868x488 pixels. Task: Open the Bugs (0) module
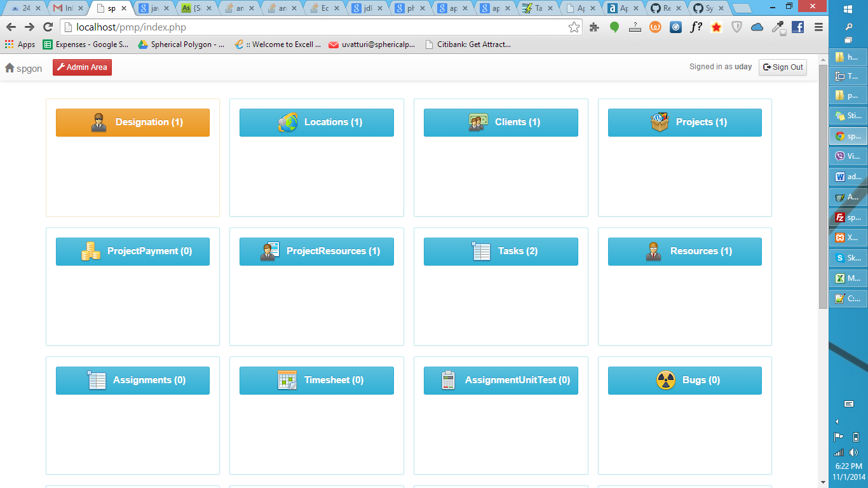click(x=685, y=381)
